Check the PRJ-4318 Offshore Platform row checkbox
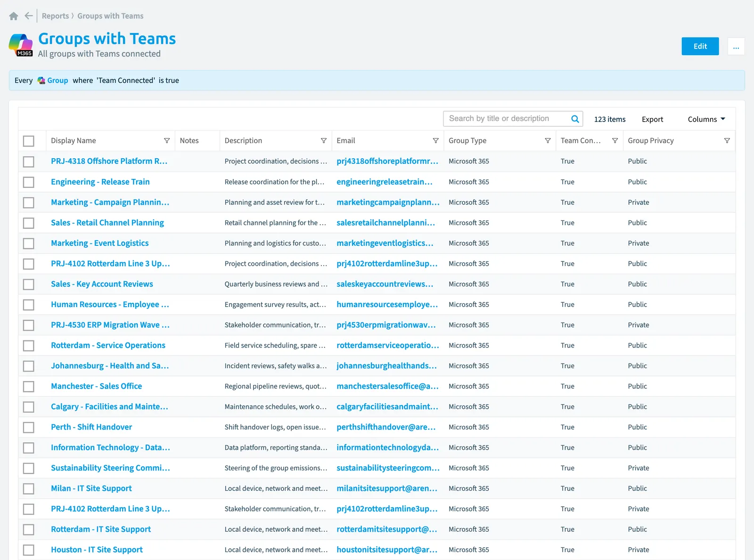The width and height of the screenshot is (754, 560). (29, 162)
